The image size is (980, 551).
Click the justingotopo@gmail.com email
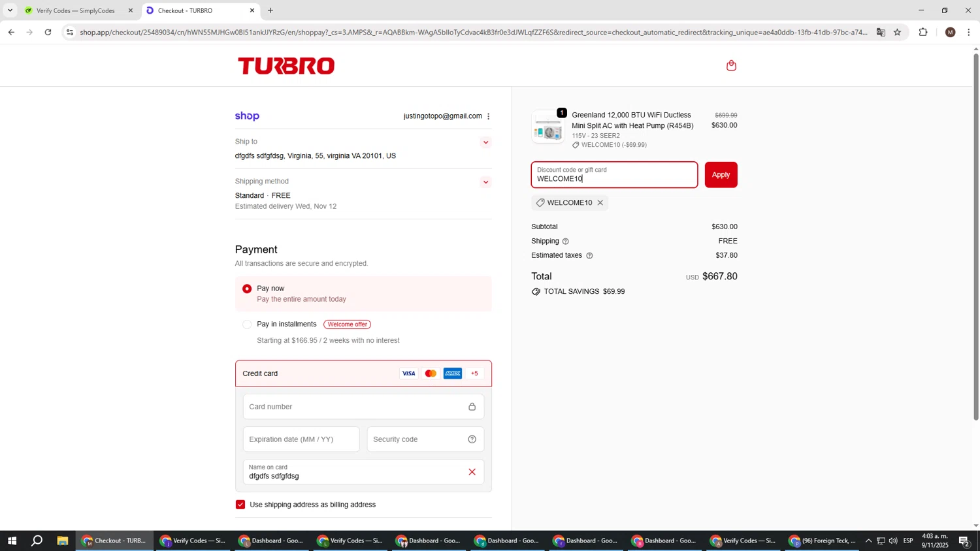pyautogui.click(x=442, y=116)
